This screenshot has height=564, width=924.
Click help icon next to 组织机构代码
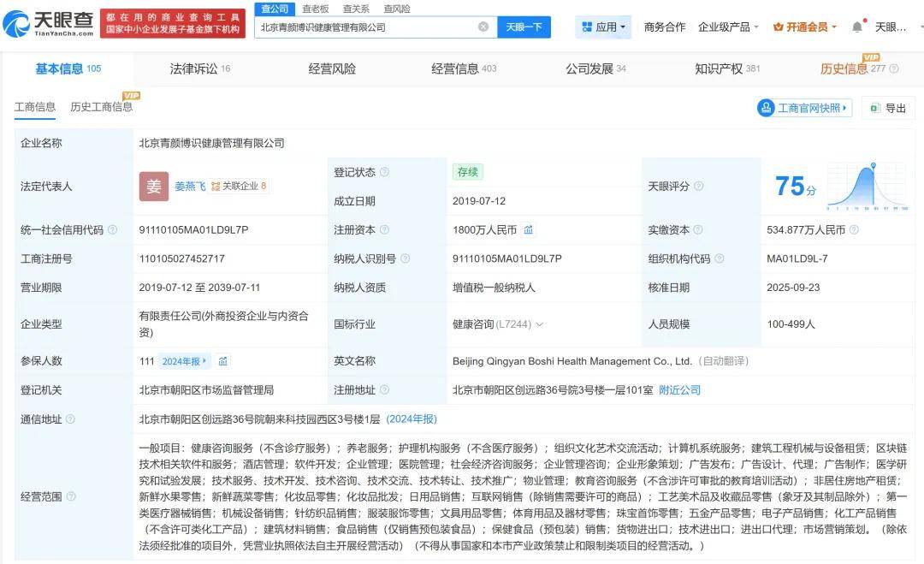(719, 258)
